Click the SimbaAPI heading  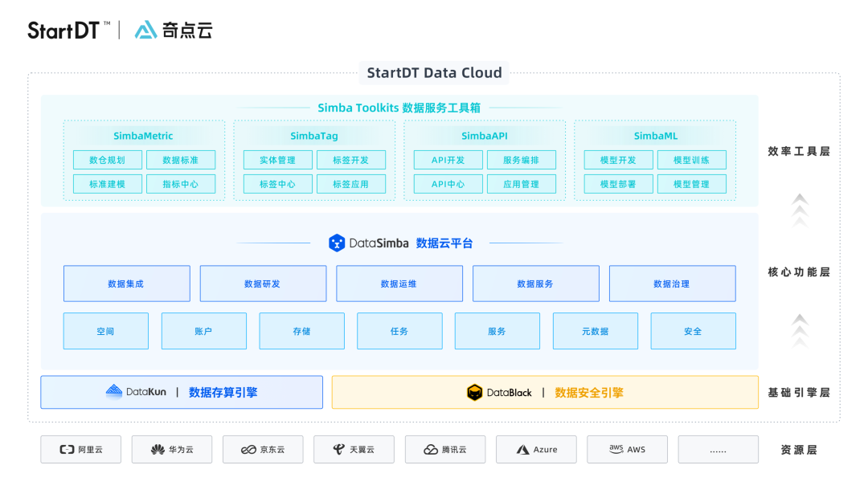[x=485, y=136]
